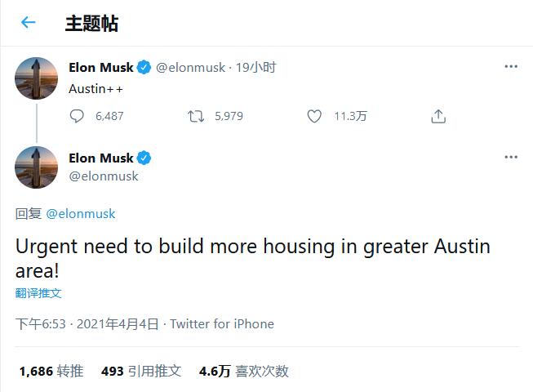Like the Austin++ tweet

click(x=314, y=116)
